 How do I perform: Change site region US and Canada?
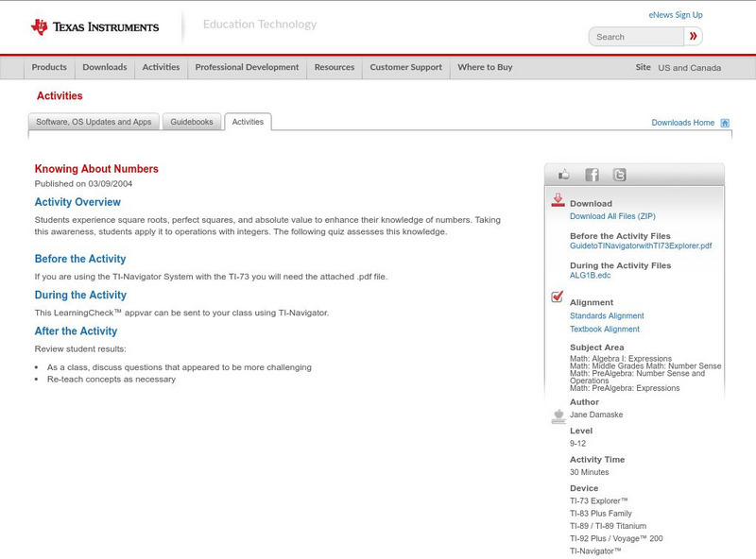pyautogui.click(x=689, y=68)
